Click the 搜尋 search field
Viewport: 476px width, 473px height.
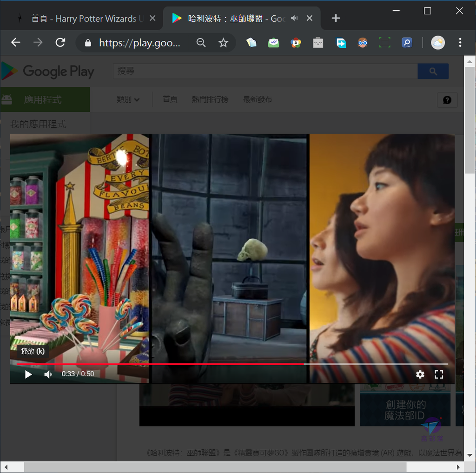click(x=265, y=71)
